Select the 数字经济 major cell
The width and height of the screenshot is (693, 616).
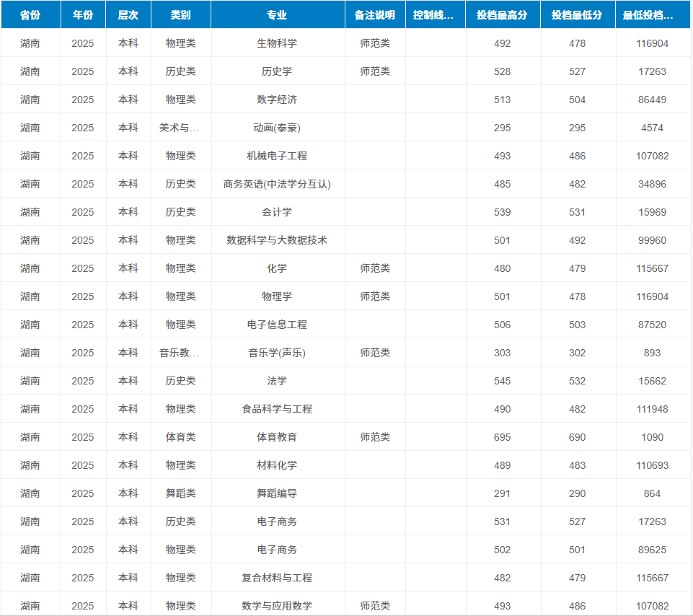click(277, 100)
